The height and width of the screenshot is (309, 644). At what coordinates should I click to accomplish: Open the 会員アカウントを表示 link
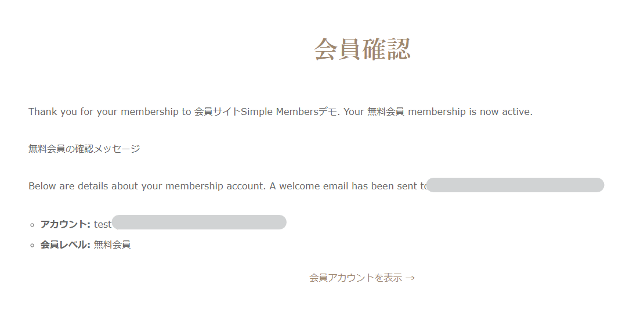[x=355, y=278]
